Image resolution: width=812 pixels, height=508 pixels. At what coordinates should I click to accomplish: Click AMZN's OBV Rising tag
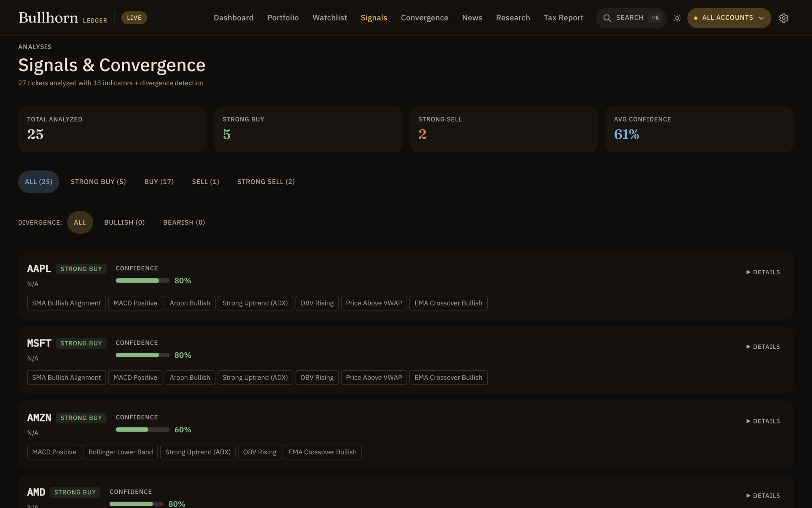coord(260,452)
